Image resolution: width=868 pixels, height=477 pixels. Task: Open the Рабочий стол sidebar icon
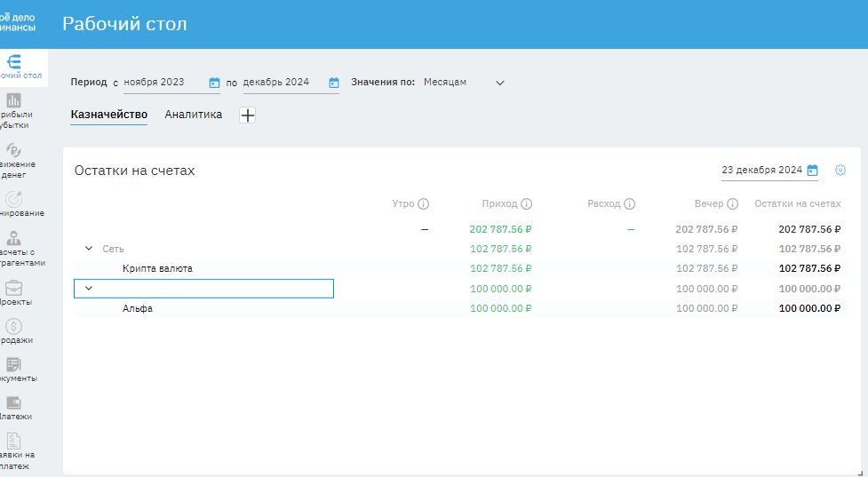click(x=13, y=62)
